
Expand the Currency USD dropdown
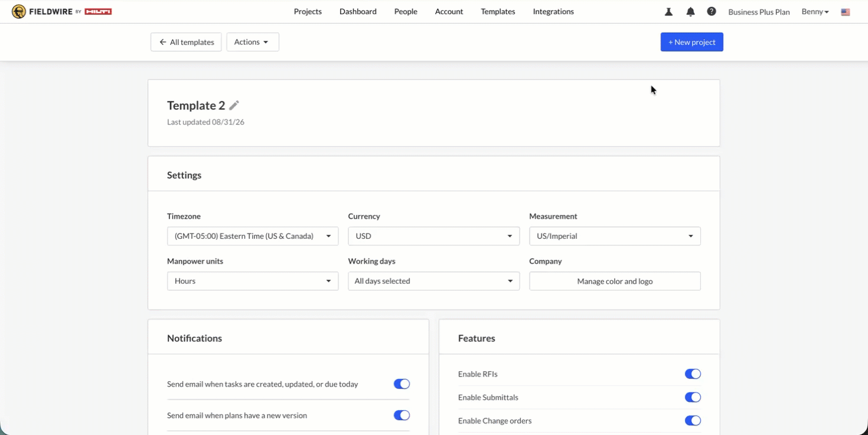pyautogui.click(x=433, y=236)
